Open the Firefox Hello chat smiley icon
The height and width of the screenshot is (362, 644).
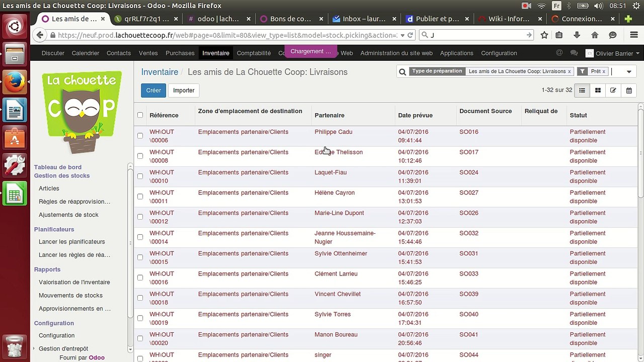pos(612,35)
